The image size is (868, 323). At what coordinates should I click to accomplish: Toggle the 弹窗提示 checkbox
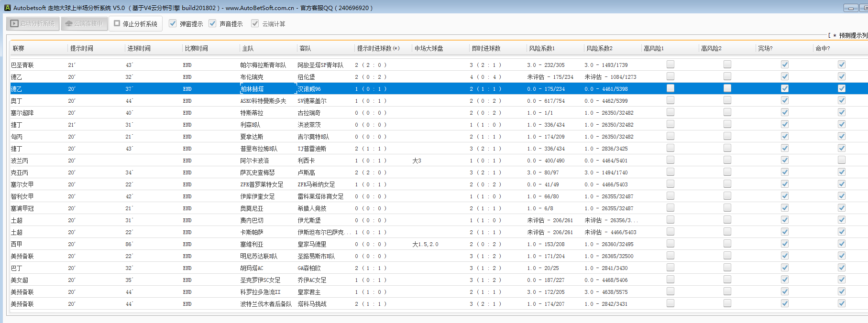click(173, 23)
